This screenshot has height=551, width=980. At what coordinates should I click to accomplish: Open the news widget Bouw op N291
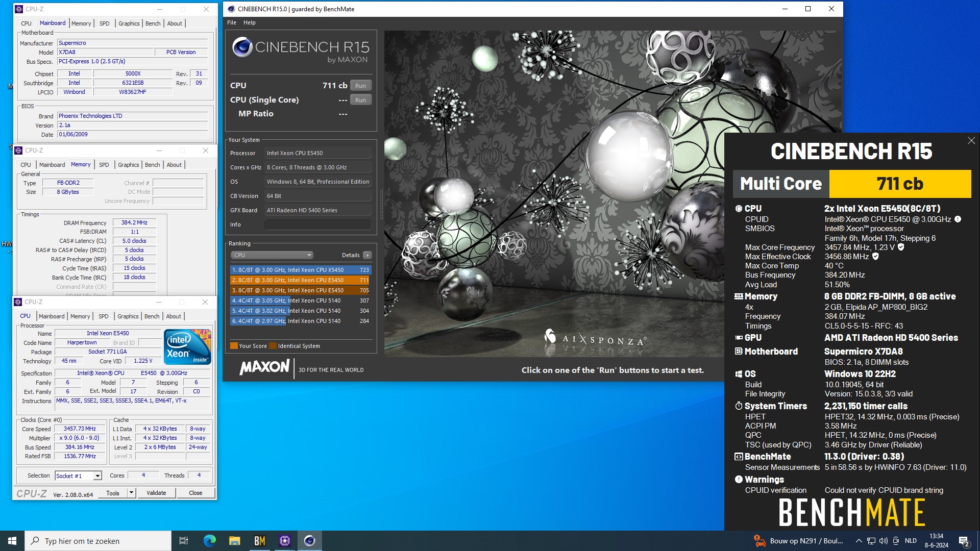coord(798,541)
